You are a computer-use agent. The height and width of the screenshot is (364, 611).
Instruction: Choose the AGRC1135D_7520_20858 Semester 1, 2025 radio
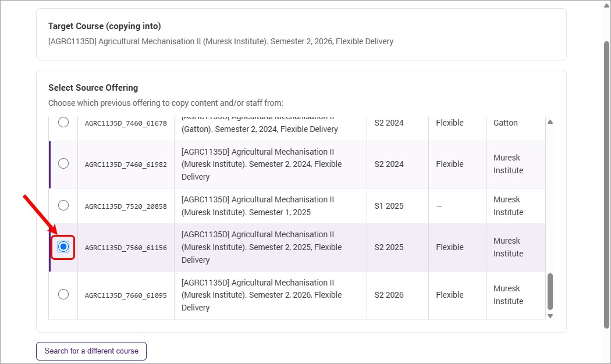pyautogui.click(x=63, y=205)
